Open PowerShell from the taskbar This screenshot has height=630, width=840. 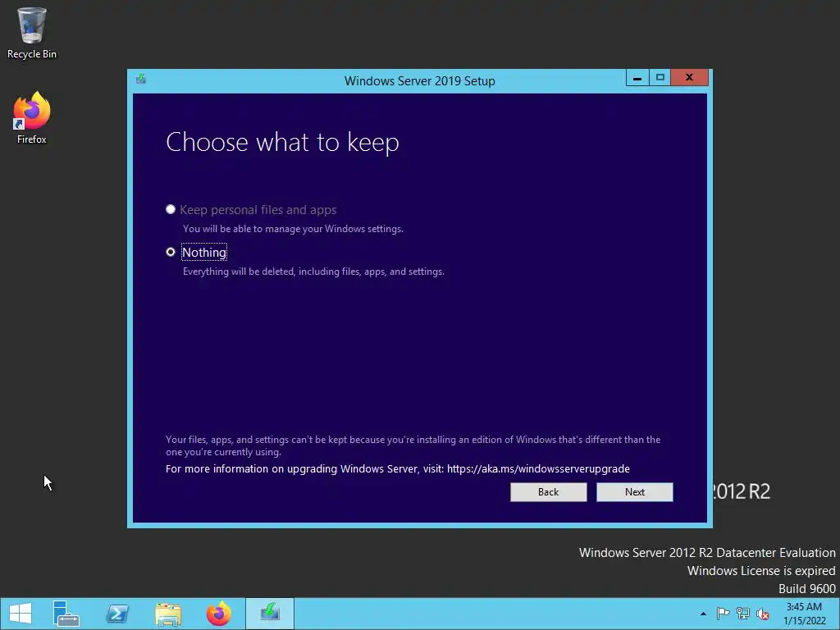tap(117, 614)
